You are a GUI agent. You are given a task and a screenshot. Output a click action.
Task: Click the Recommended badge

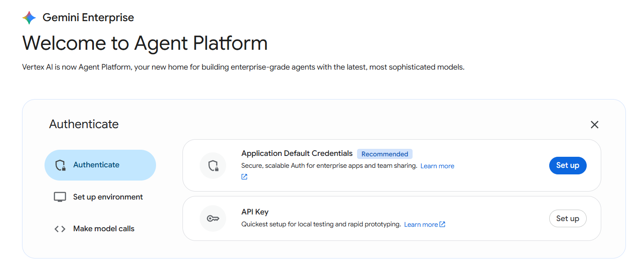(385, 154)
